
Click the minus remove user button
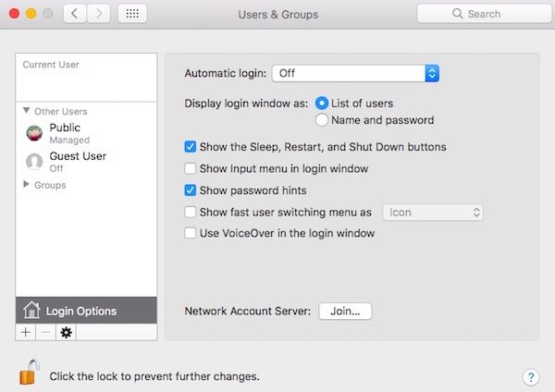pyautogui.click(x=44, y=332)
